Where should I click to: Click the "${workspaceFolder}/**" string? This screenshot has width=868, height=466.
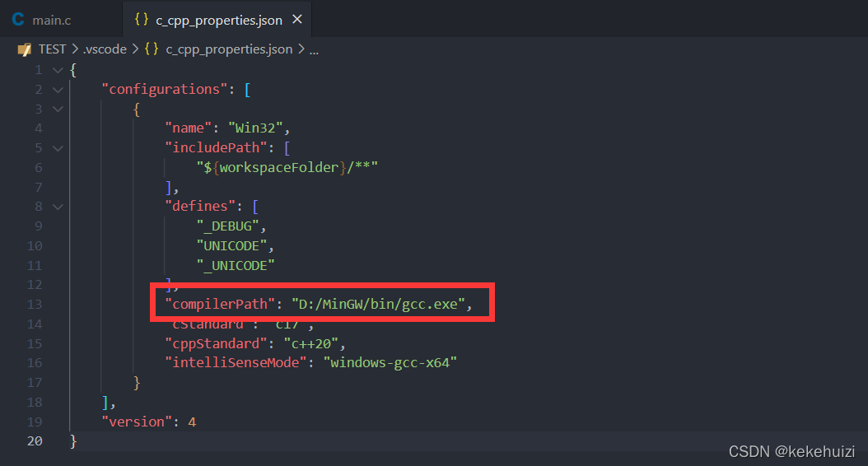coord(287,167)
